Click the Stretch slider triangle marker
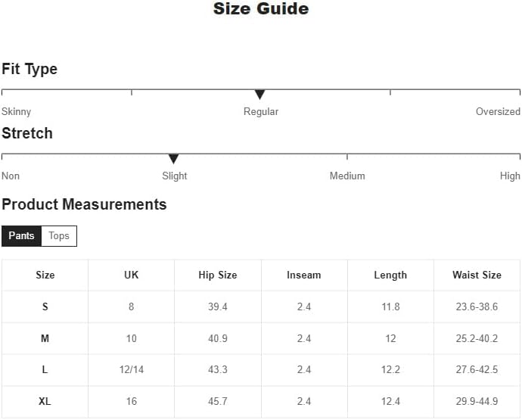This screenshot has width=522, height=420. tap(173, 159)
